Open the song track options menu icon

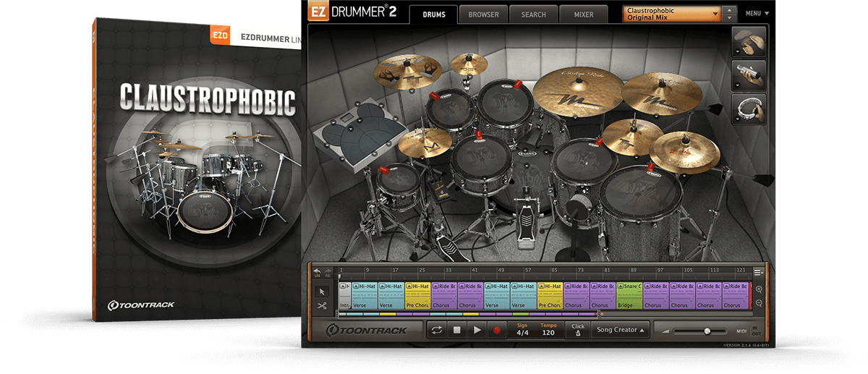click(x=758, y=272)
